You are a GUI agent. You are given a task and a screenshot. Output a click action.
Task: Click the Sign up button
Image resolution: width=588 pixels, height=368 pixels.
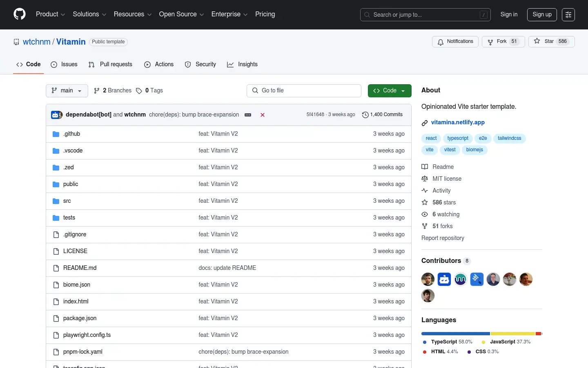(x=542, y=14)
